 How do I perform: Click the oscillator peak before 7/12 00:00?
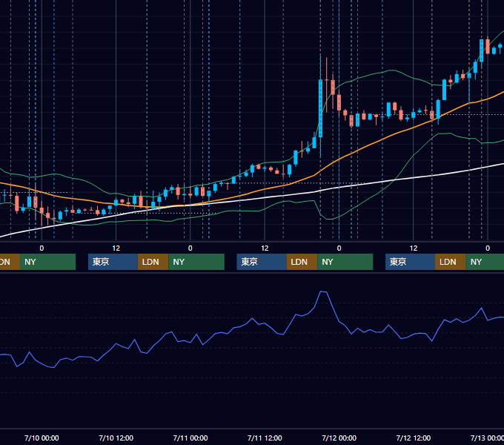[323, 291]
